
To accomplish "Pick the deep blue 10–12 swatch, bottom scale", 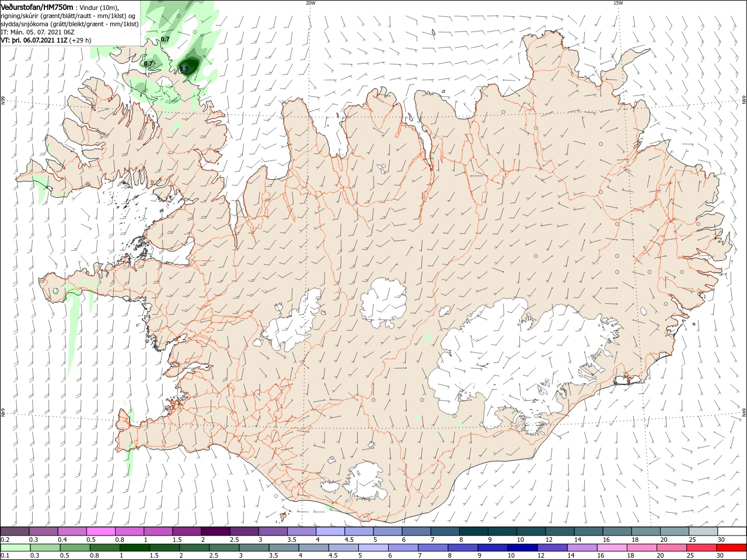I will click(522, 548).
